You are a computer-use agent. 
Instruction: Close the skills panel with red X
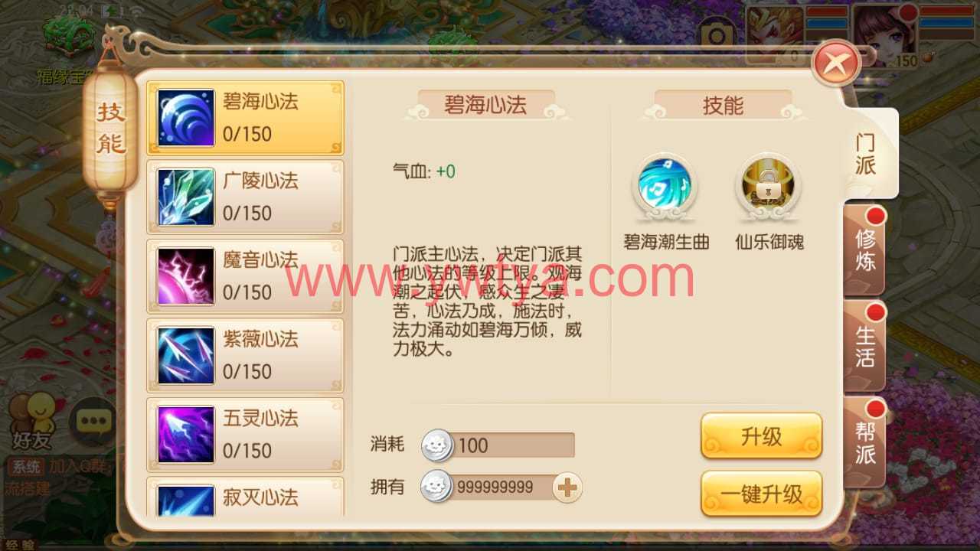pyautogui.click(x=836, y=63)
